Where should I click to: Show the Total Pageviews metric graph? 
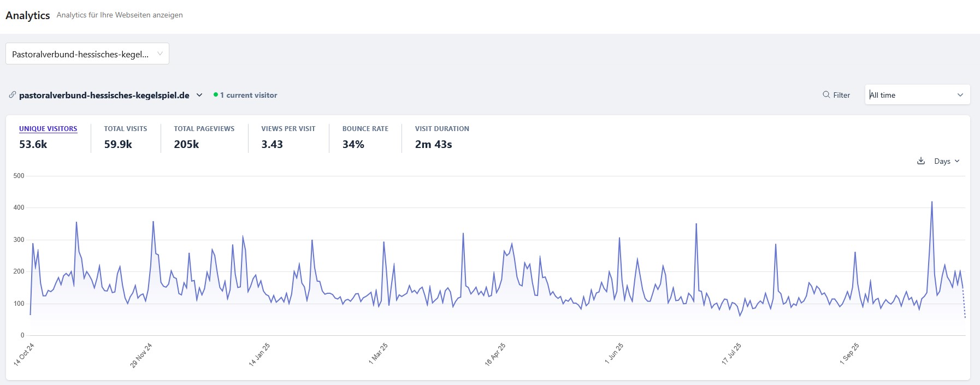(x=204, y=129)
